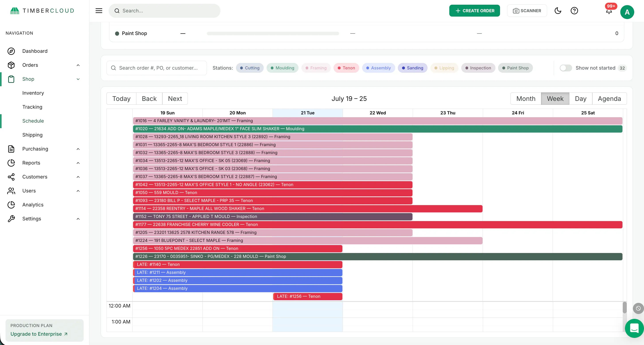Viewport: 644px width, 345px height.
Task: Focus the top Search field
Action: (165, 11)
